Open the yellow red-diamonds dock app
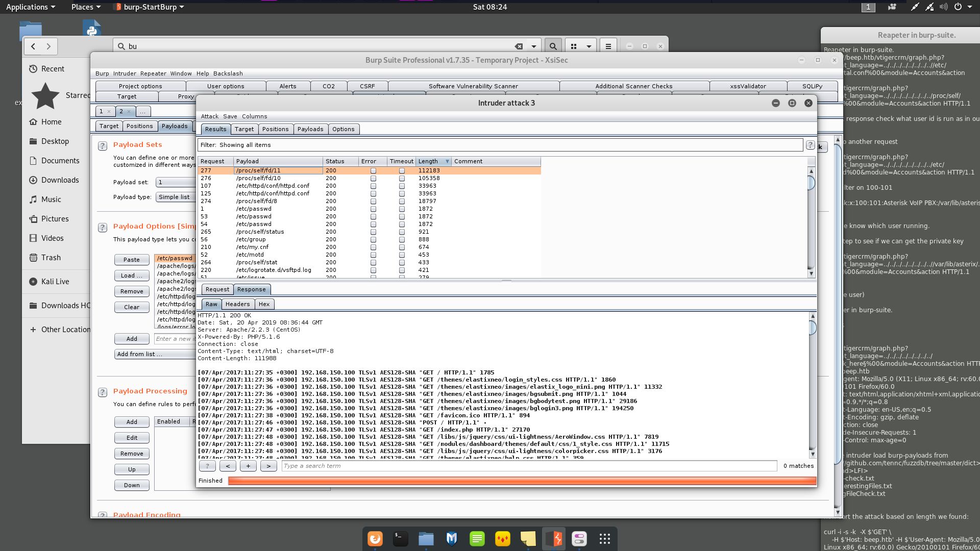The height and width of the screenshot is (551, 980). (503, 539)
